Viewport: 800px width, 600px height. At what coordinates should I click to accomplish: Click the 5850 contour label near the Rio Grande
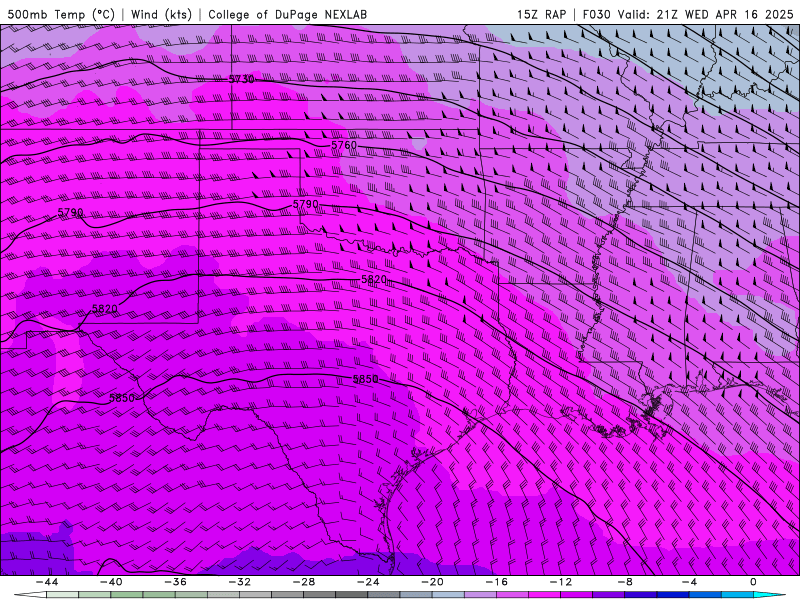(x=122, y=398)
